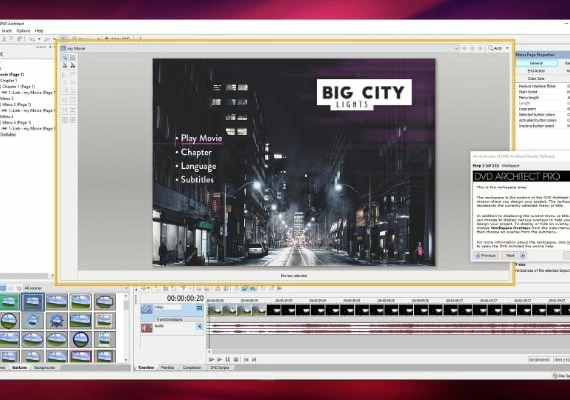This screenshot has height=400, width=570.
Task: Choose the highlighted blue-selected button thumbnail
Action: click(33, 302)
